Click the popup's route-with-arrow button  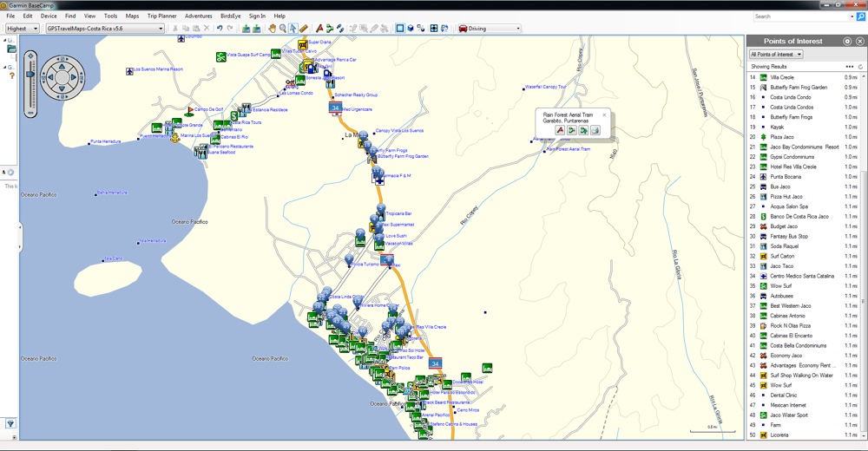coord(583,130)
